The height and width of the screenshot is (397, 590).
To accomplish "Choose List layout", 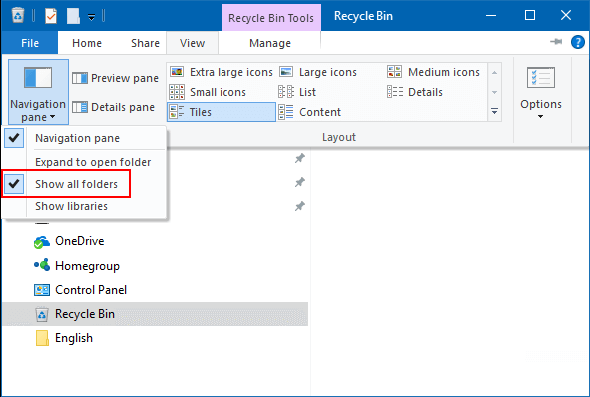I will coord(297,92).
